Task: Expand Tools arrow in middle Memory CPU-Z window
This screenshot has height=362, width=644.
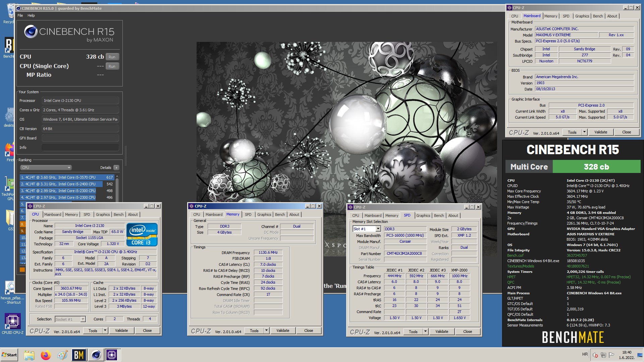Action: tap(266, 330)
